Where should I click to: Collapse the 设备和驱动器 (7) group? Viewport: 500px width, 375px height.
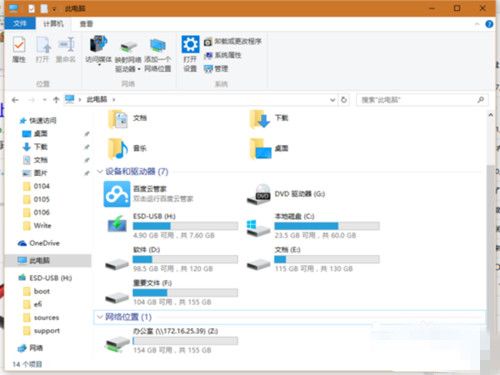(x=100, y=171)
